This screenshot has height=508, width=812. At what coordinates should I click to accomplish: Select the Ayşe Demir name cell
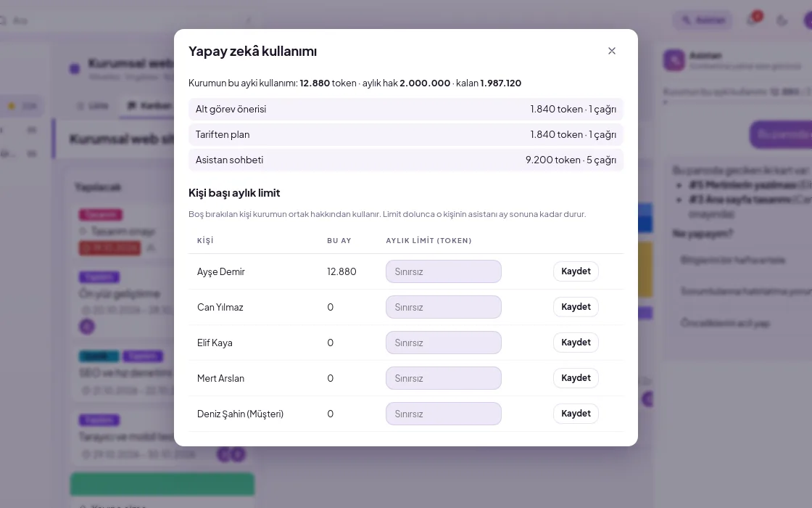click(221, 271)
